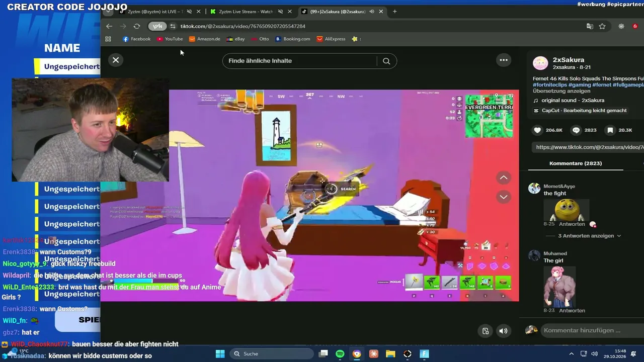This screenshot has height=362, width=644.
Task: Open the AliExpress bookmark
Action: click(331, 39)
